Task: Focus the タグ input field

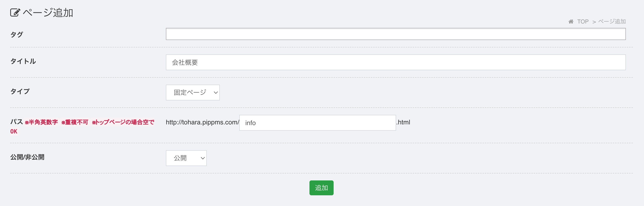Action: point(395,34)
